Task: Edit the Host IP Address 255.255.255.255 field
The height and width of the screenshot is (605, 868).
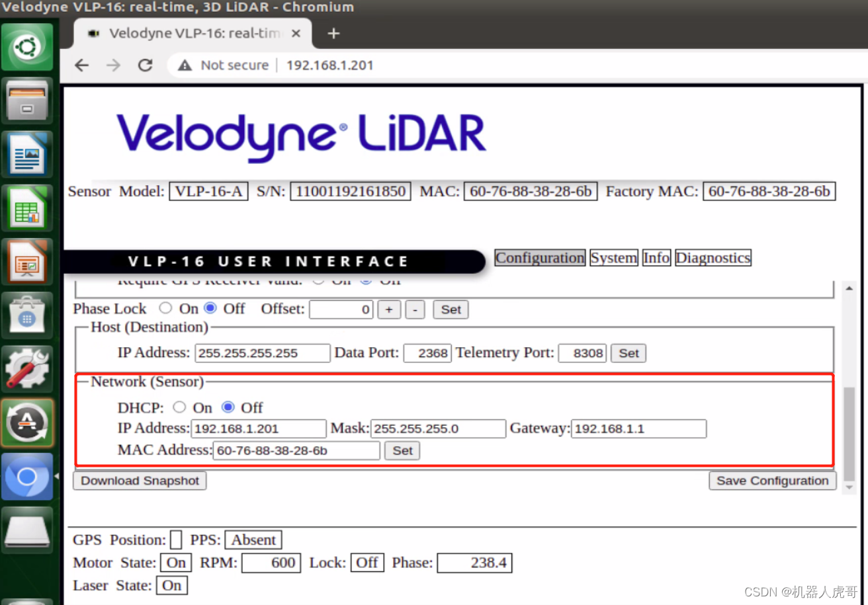Action: 263,353
